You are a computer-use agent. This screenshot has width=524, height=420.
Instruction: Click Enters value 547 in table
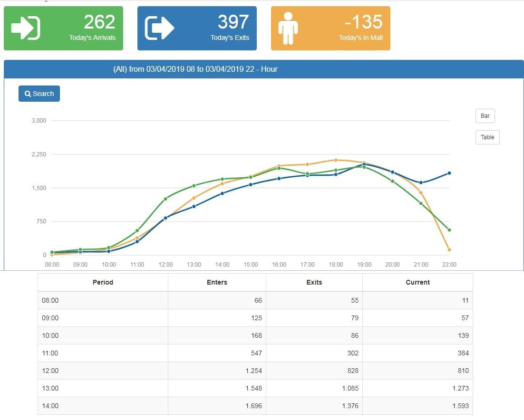click(x=256, y=353)
